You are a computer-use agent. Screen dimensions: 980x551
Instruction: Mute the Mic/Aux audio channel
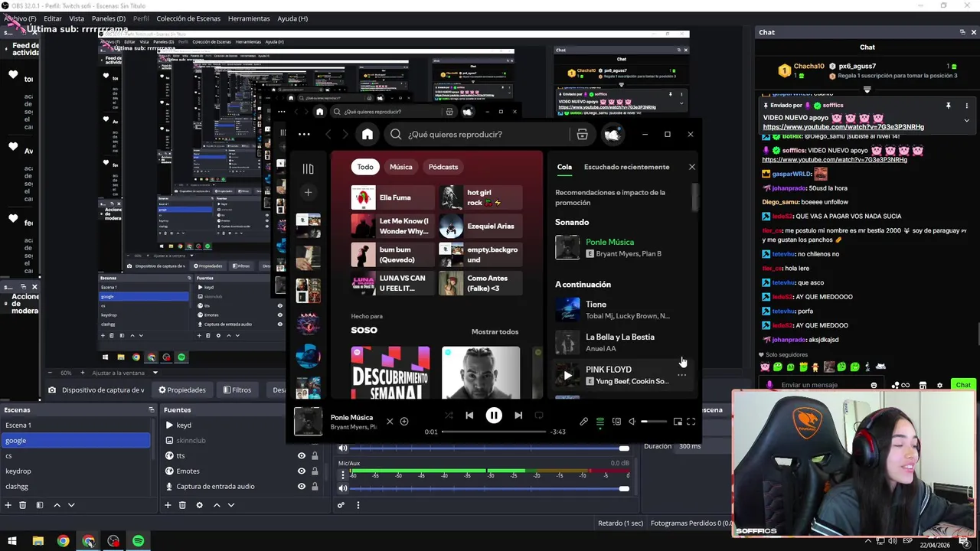[343, 488]
